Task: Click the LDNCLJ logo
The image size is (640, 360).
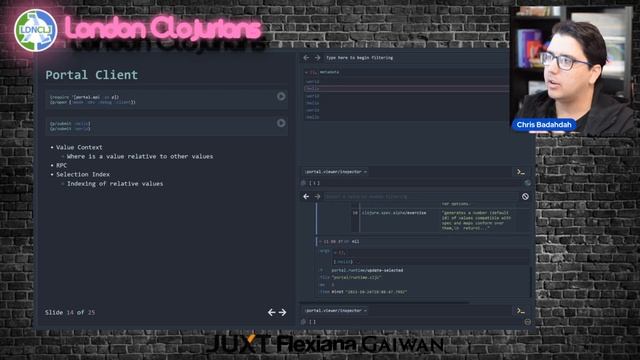Action: (36, 30)
